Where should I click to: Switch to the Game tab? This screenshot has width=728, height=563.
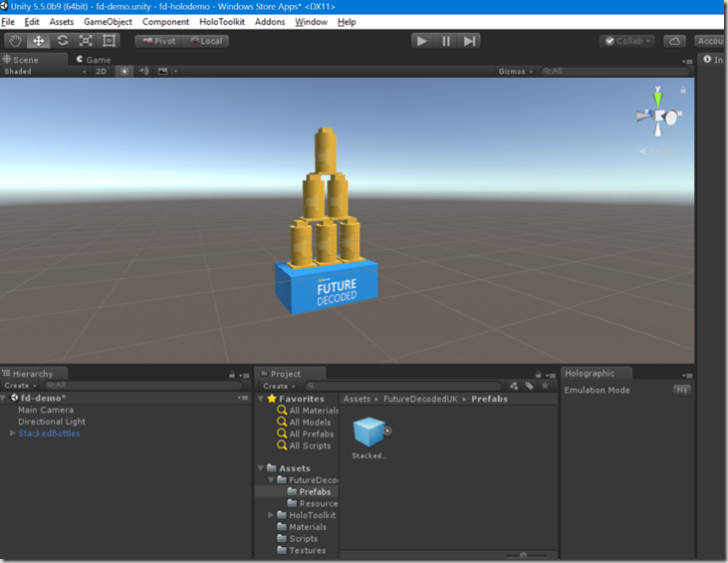pyautogui.click(x=94, y=60)
